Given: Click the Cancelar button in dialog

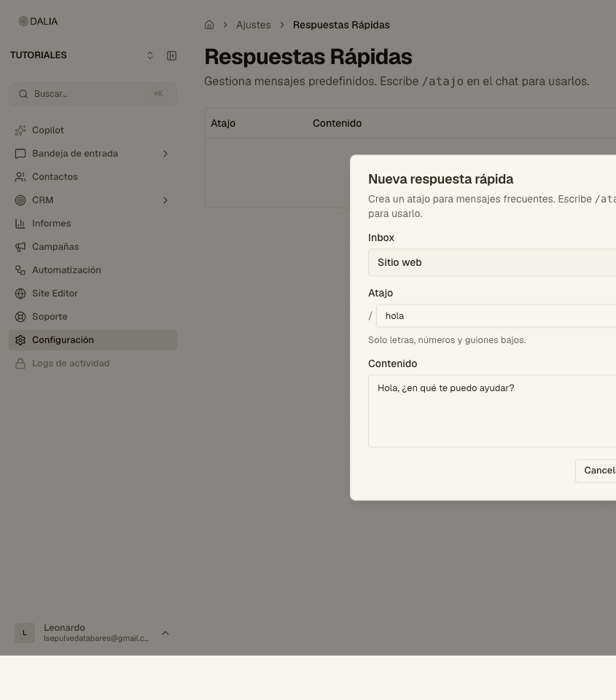Looking at the screenshot, I should [596, 471].
